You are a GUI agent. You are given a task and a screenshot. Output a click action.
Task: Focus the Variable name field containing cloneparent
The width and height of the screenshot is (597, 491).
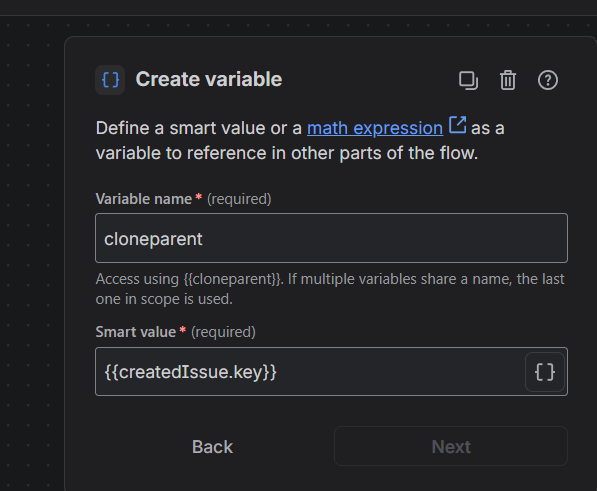click(331, 238)
